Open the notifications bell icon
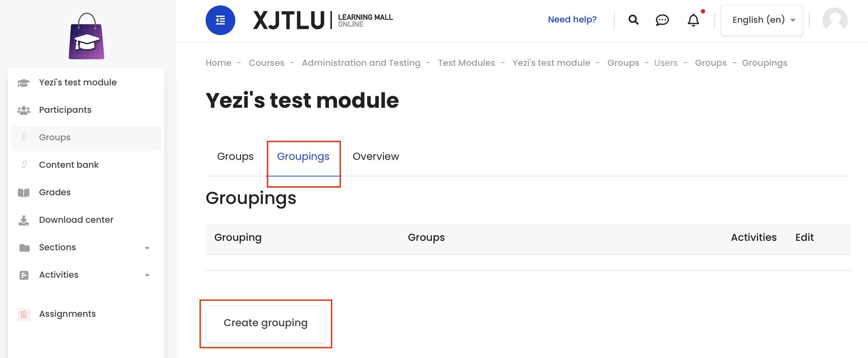Image resolution: width=868 pixels, height=358 pixels. pos(693,20)
